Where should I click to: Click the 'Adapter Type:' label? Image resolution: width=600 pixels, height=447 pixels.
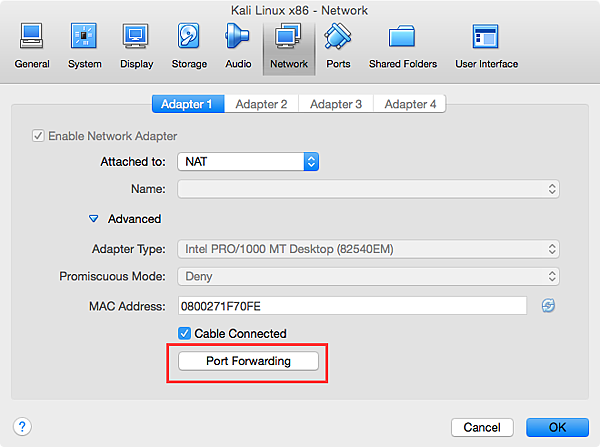coord(129,249)
